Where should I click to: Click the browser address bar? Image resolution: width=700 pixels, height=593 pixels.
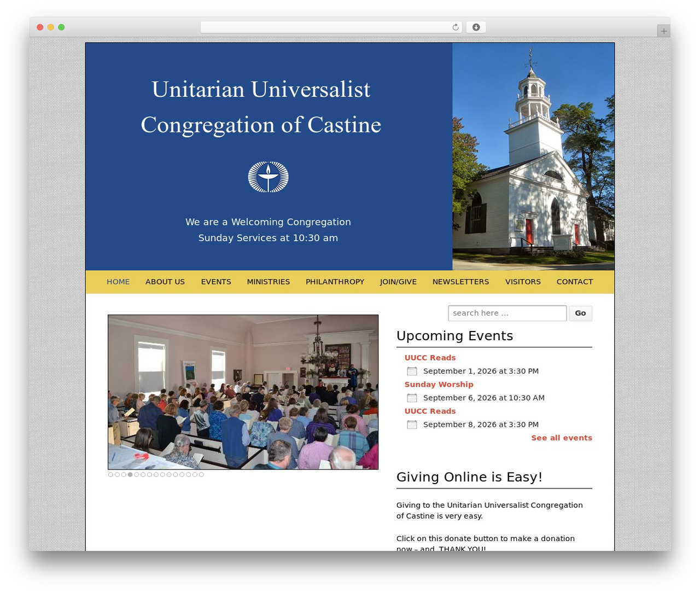point(331,27)
